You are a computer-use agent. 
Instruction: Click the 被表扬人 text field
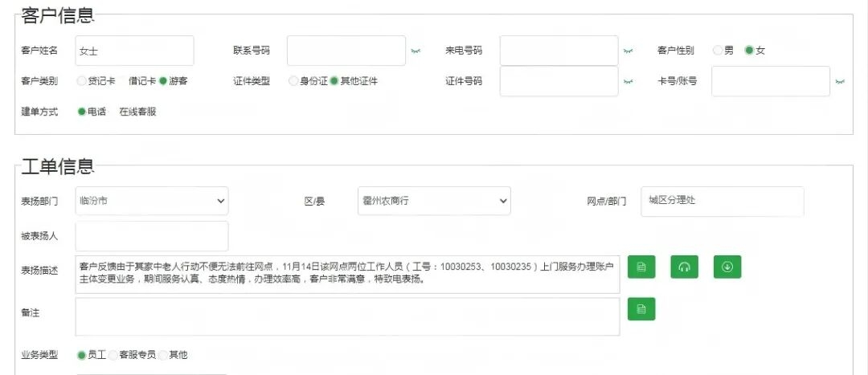[x=152, y=236]
